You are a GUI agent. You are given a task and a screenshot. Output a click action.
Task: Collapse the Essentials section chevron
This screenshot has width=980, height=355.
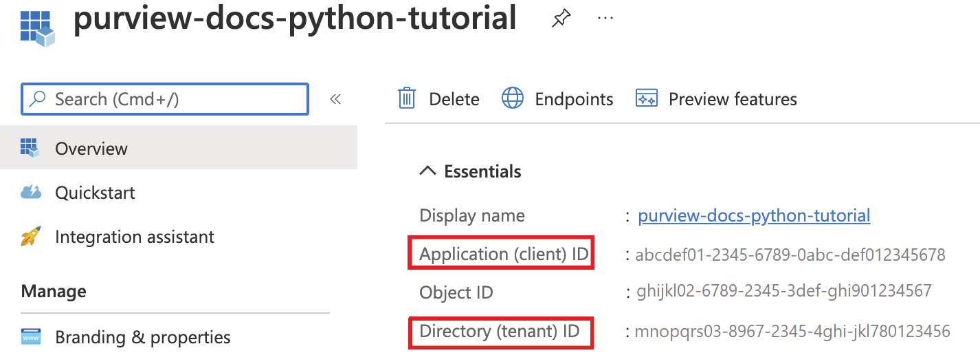click(x=427, y=171)
